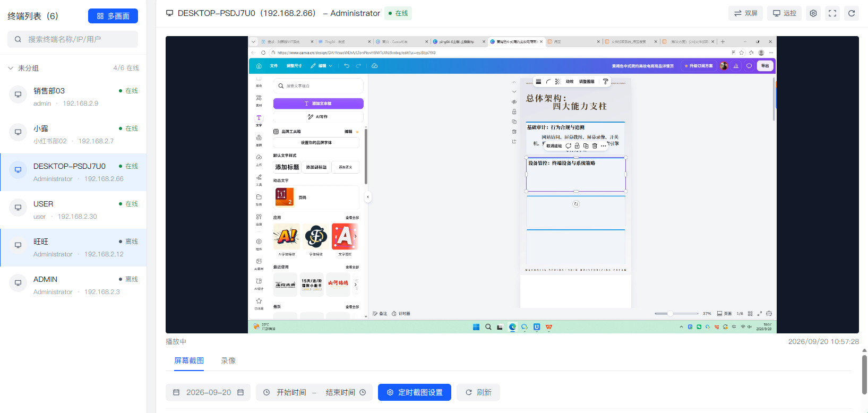This screenshot has width=868, height=413.
Task: Click the Canva 搜索文字组合 search box
Action: tap(319, 85)
